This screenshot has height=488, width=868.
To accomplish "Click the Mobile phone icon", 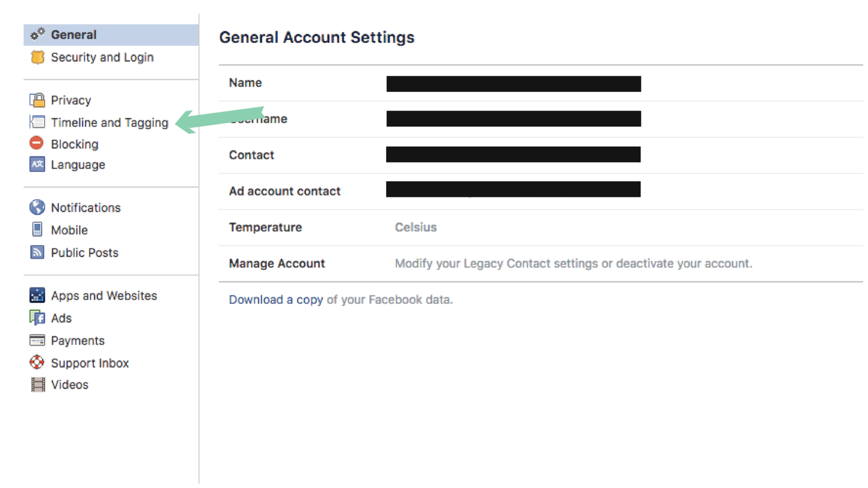I will pyautogui.click(x=37, y=229).
